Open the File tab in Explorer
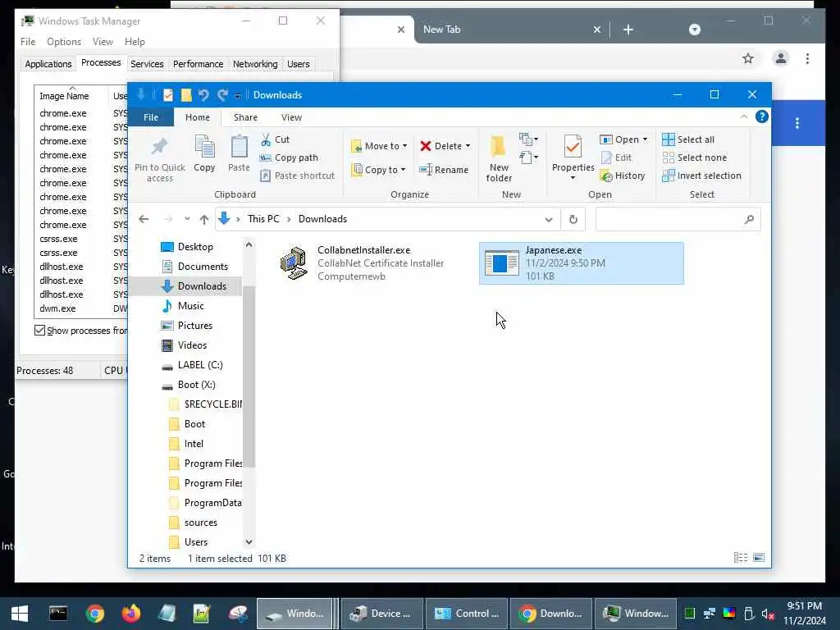Screen dimensions: 840x630 (151, 117)
